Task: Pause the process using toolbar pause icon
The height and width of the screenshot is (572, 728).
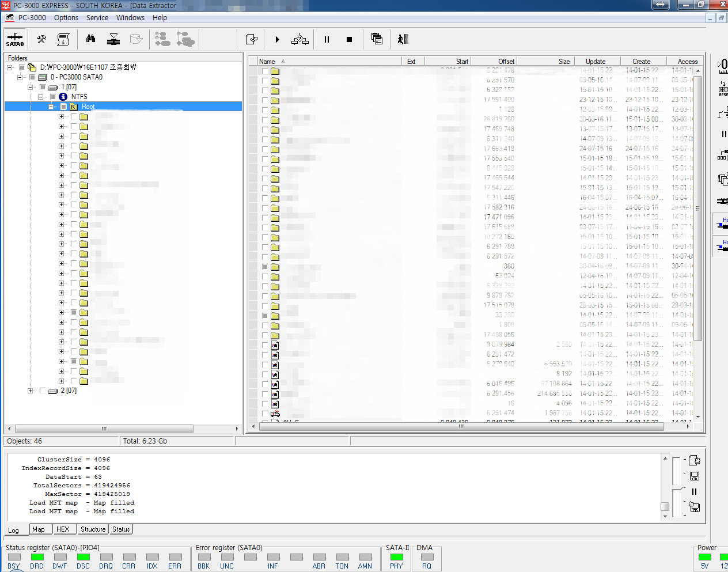Action: point(327,39)
